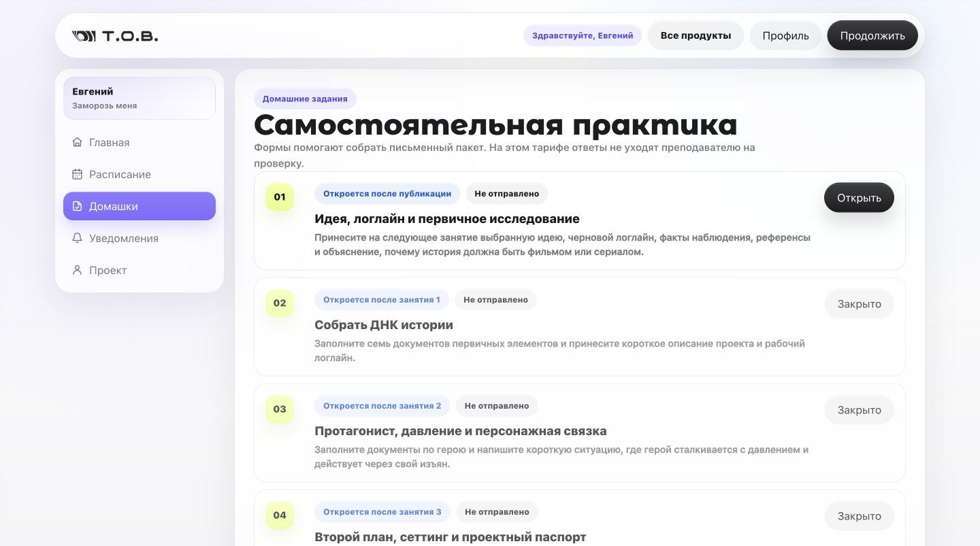Click the home icon beside Главная
This screenshot has height=546, width=980.
77,142
